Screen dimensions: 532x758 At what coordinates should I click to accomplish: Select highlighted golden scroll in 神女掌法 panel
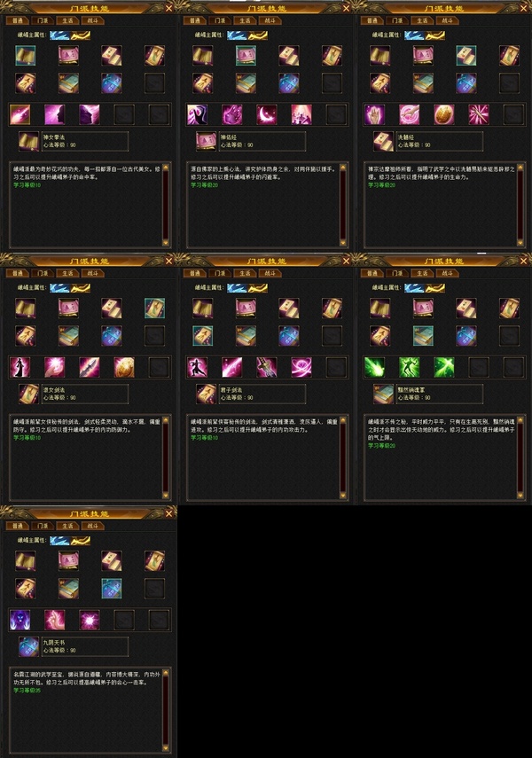tap(25, 56)
